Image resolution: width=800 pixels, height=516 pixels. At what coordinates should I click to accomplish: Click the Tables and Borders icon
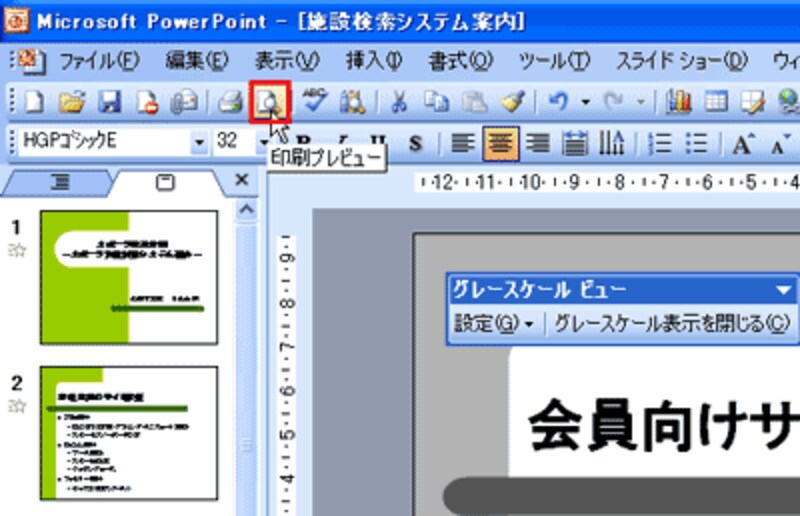(753, 102)
